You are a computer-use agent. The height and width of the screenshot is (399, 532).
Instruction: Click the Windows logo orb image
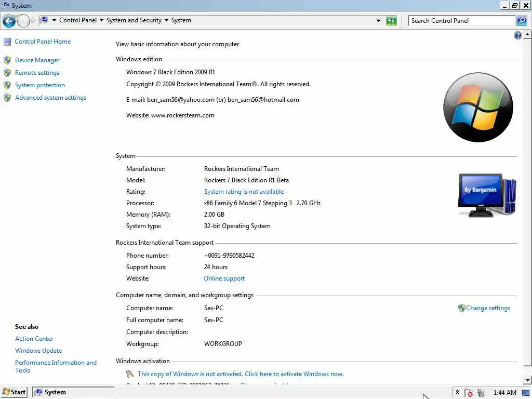tap(478, 107)
